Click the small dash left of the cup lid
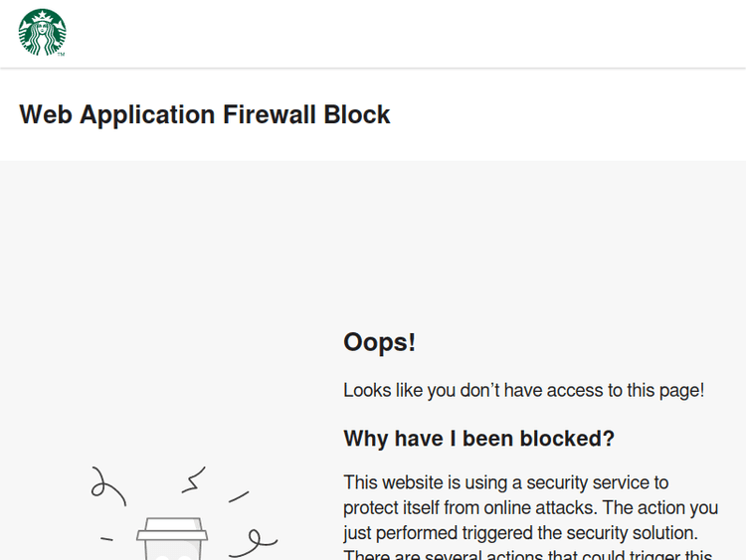 click(106, 539)
